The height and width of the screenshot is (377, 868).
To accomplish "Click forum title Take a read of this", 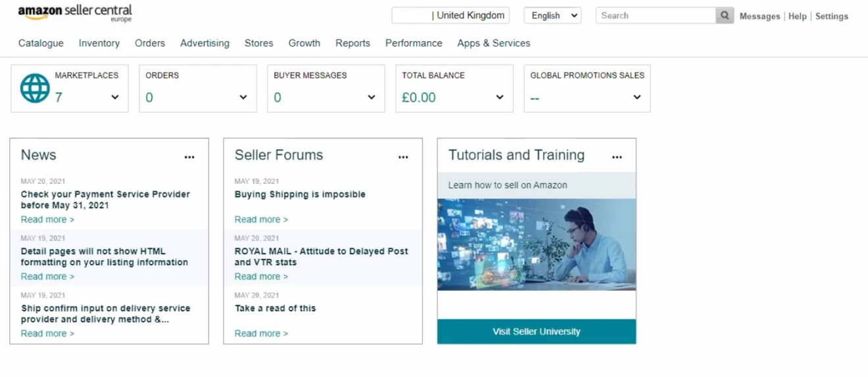I will [x=275, y=308].
